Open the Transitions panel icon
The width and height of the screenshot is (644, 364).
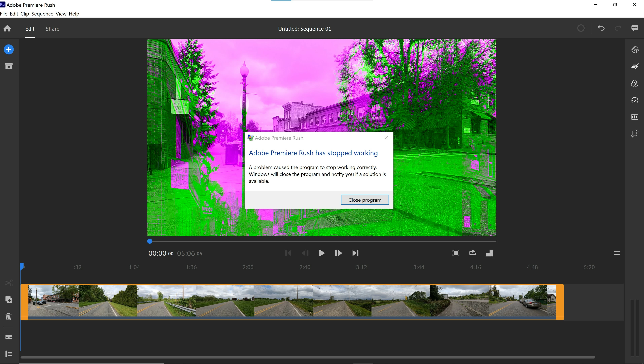[635, 67]
